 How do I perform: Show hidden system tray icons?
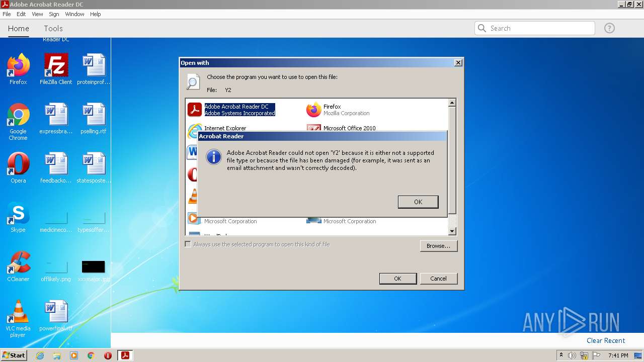[x=561, y=355]
